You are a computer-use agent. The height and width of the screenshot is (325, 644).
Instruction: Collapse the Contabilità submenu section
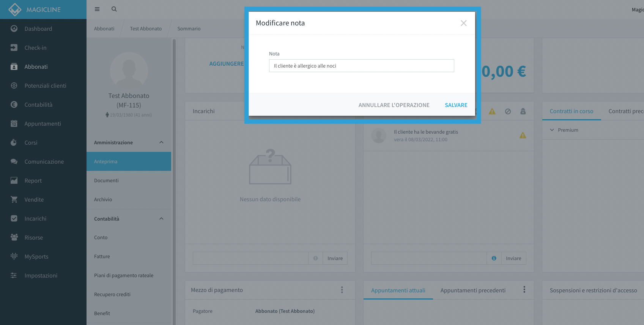pyautogui.click(x=161, y=219)
